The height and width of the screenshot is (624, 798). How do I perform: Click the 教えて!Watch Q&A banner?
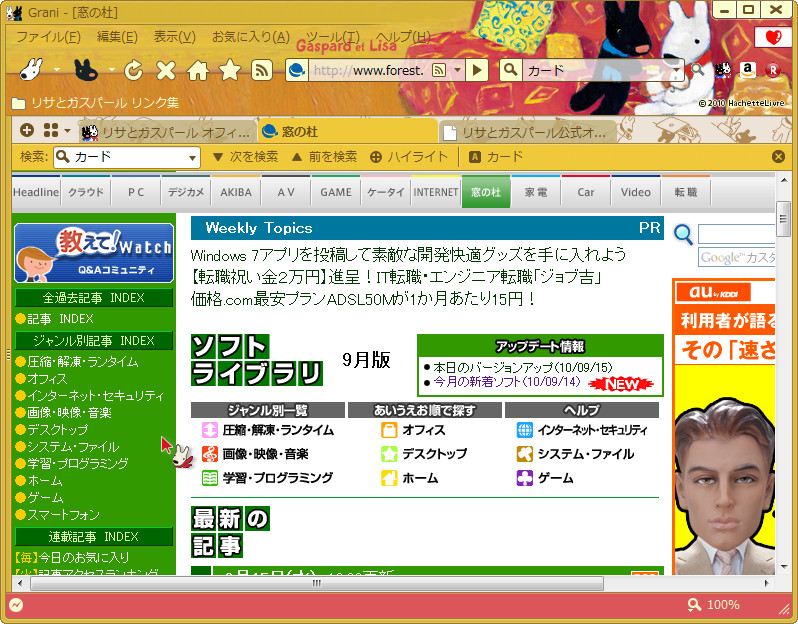click(x=94, y=253)
